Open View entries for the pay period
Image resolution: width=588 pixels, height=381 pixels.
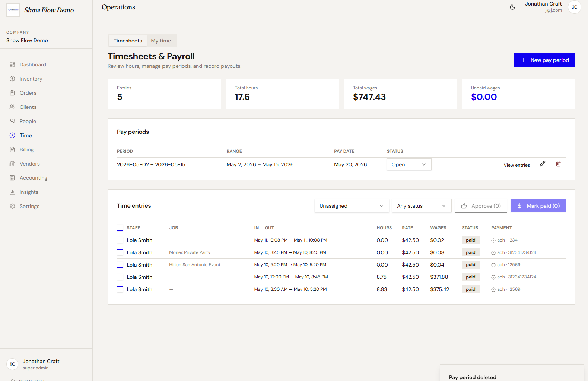(x=517, y=165)
